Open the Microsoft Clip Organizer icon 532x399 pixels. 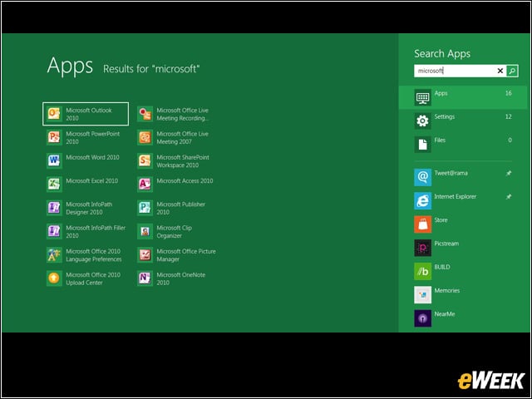[145, 231]
